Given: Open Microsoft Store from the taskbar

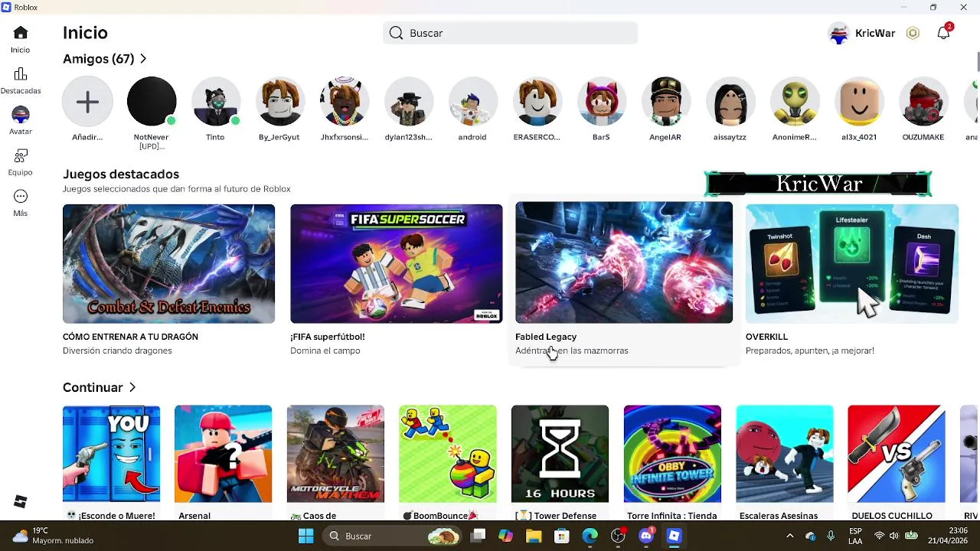Looking at the screenshot, I should (562, 536).
